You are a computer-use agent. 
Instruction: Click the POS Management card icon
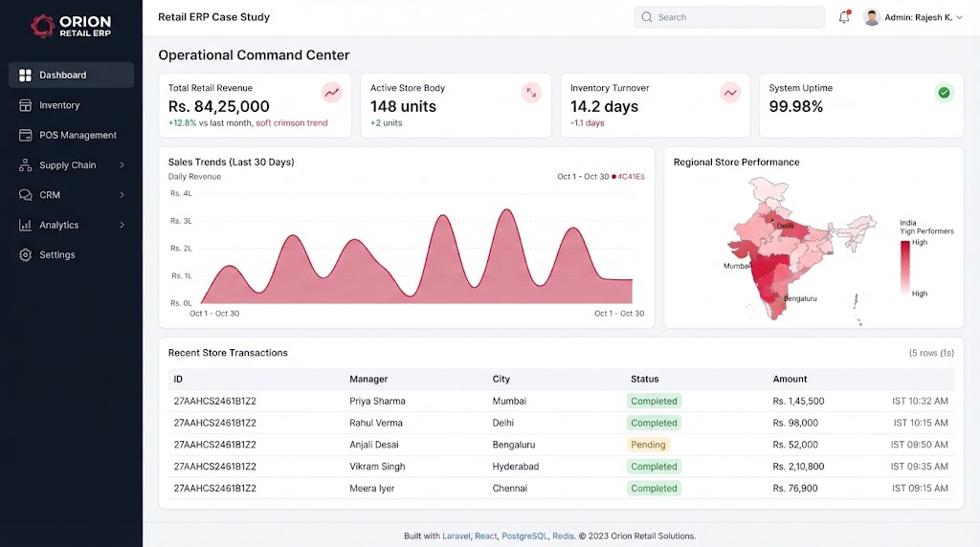25,135
